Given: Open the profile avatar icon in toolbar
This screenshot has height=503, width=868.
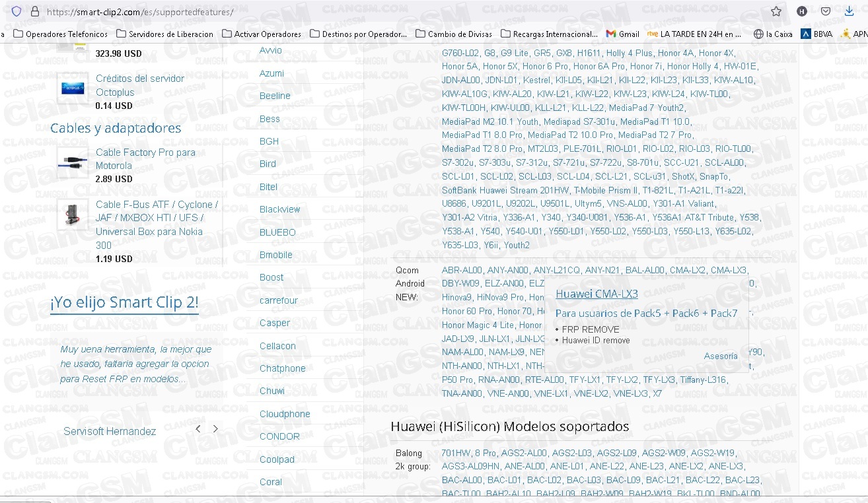Looking at the screenshot, I should [x=802, y=12].
